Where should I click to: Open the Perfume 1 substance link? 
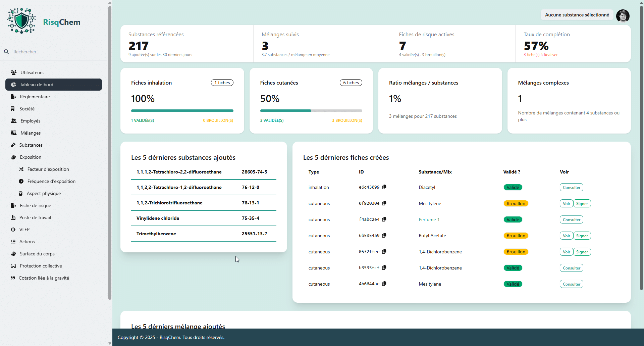pyautogui.click(x=429, y=219)
